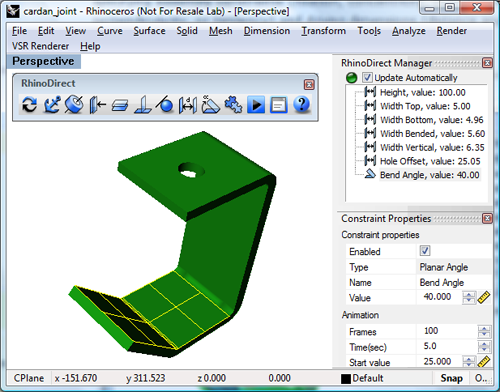The width and height of the screenshot is (500, 392).
Task: Select the Bend Angle constraint row
Action: (430, 175)
